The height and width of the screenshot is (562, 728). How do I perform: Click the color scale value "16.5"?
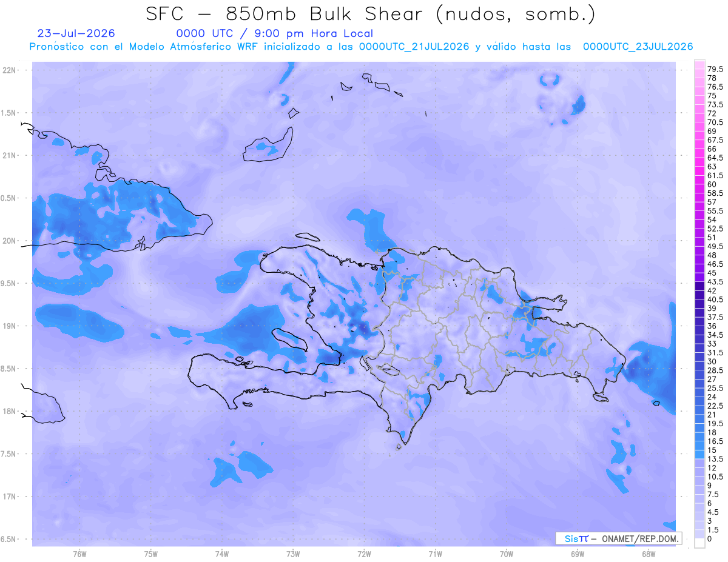(715, 441)
